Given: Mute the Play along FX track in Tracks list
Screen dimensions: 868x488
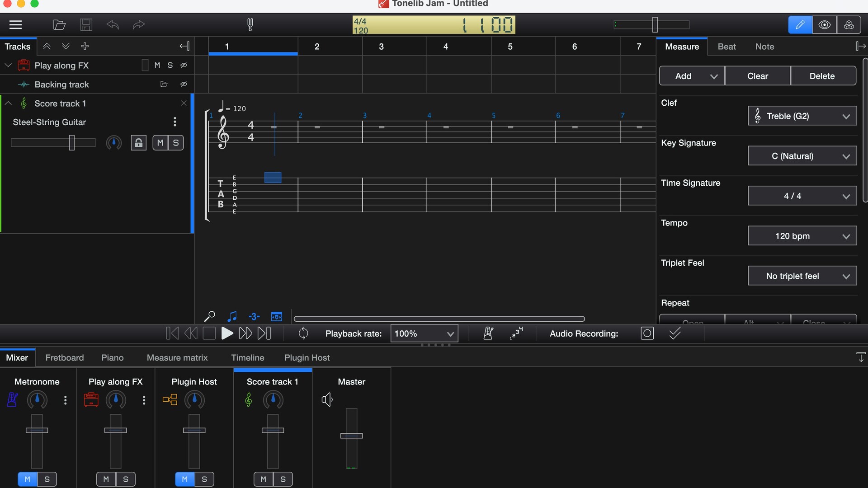Looking at the screenshot, I should click(157, 66).
